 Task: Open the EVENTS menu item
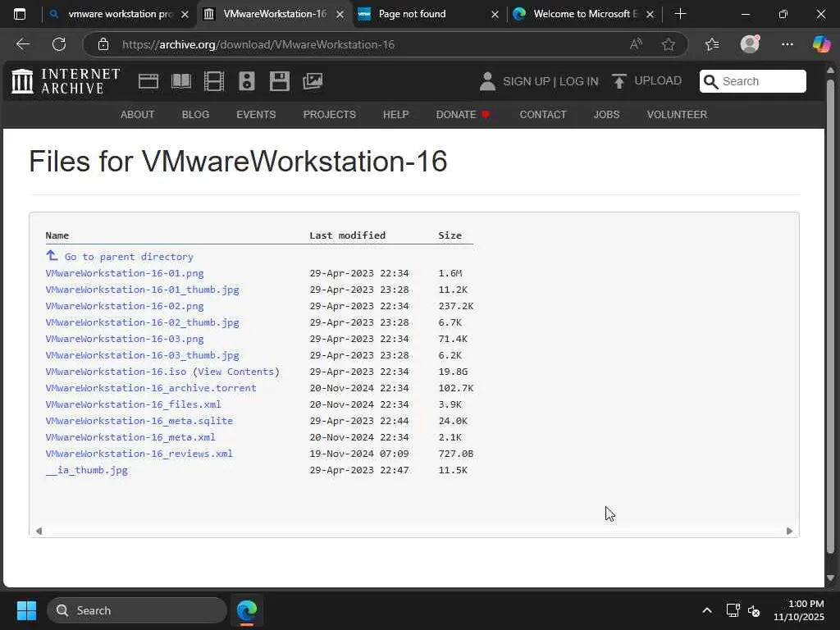256,115
